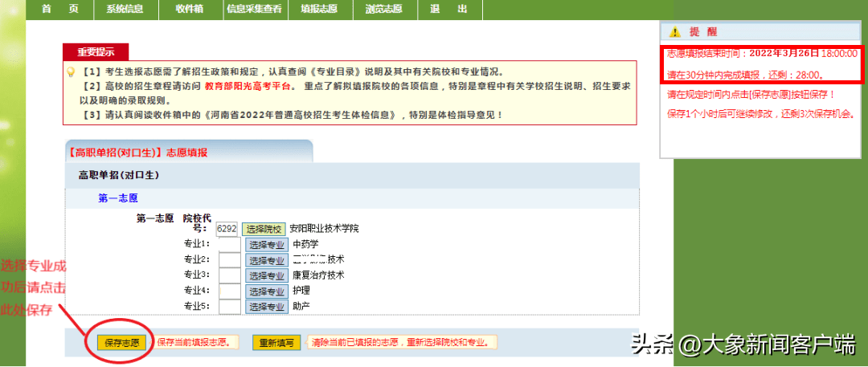Click 选择专业 button for 专业2

pos(267,260)
